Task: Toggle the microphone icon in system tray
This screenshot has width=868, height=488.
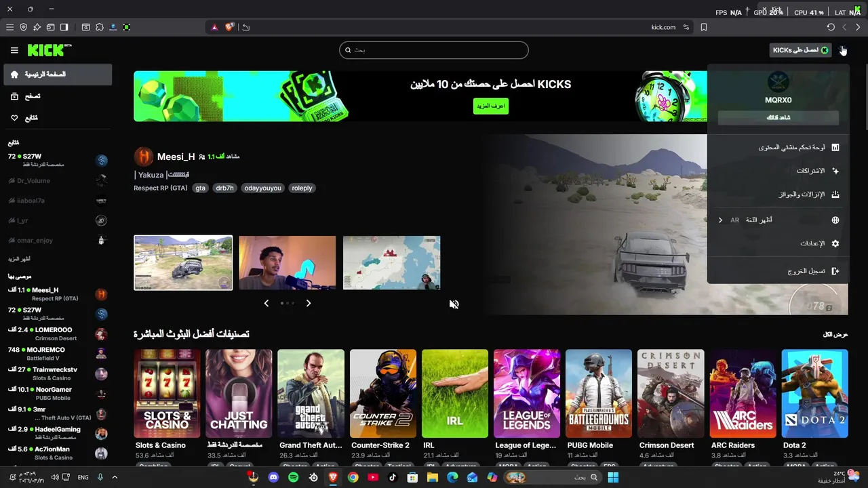Action: 100,477
